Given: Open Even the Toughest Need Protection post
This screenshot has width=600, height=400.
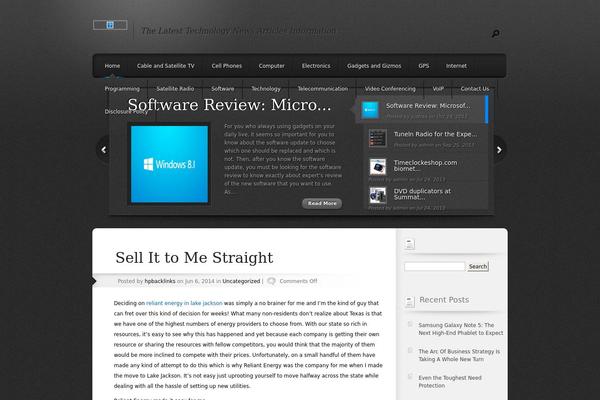Looking at the screenshot, I should tap(450, 382).
